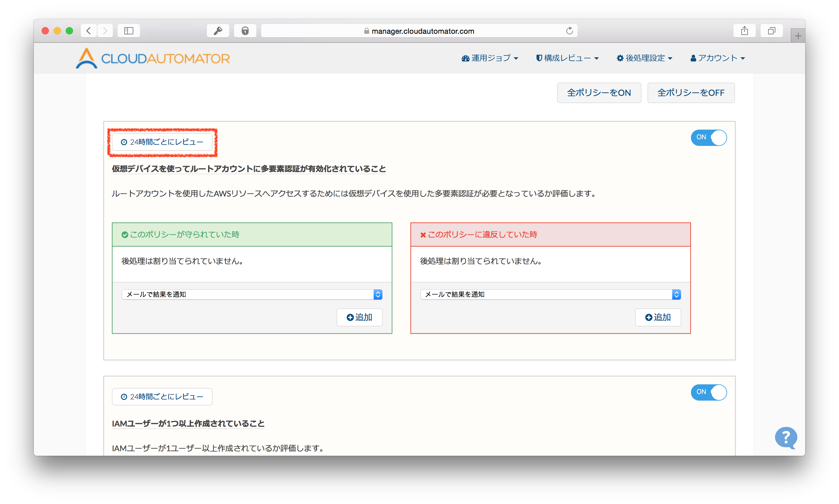
Task: Click the 全ポリシーをOFF button
Action: point(691,93)
